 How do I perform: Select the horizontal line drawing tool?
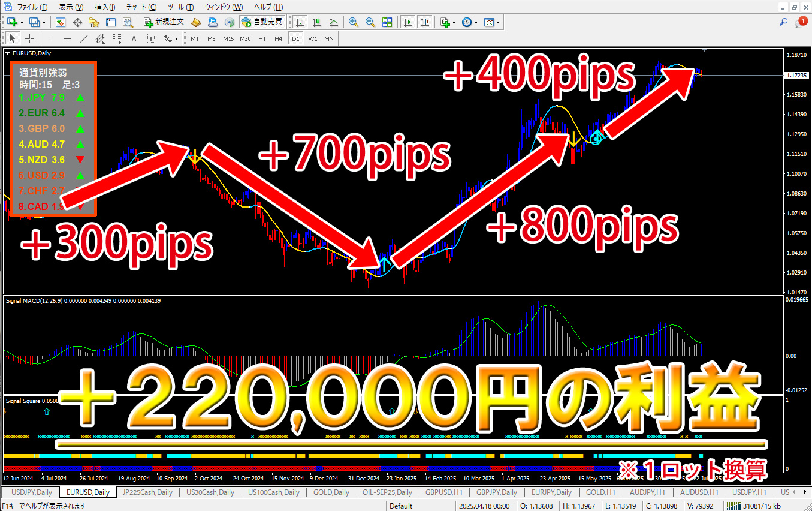coord(67,38)
